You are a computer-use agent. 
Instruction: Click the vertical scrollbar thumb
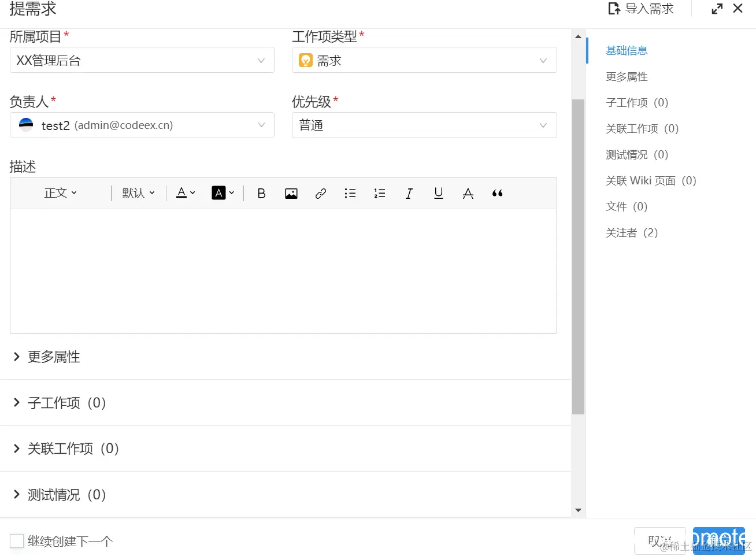click(x=578, y=257)
